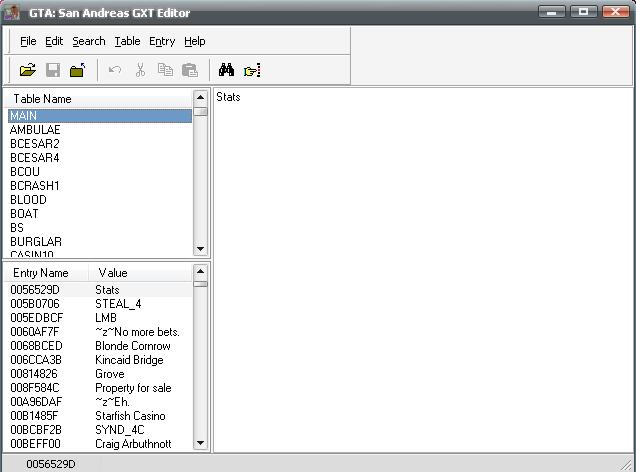
Task: Click status bar entry 0056529D
Action: (x=51, y=464)
